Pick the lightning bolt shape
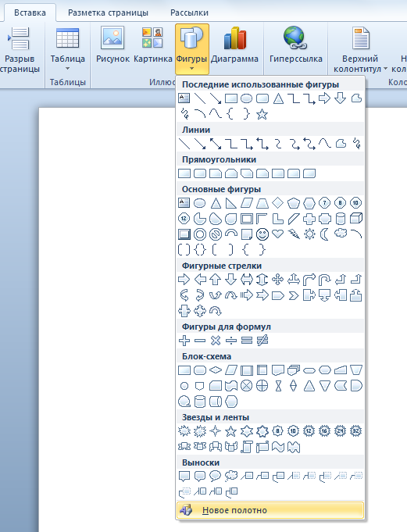 click(294, 234)
